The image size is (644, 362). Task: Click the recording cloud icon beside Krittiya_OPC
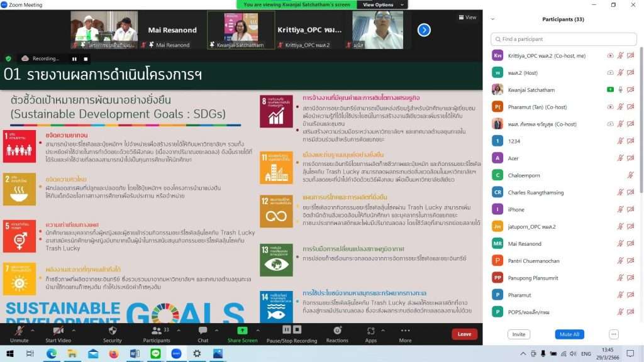coord(610,56)
